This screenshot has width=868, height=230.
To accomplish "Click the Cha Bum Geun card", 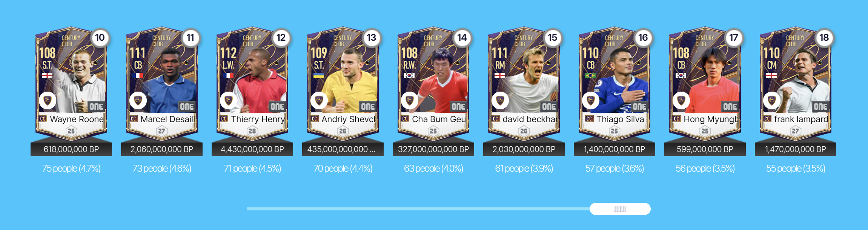I will pyautogui.click(x=433, y=84).
